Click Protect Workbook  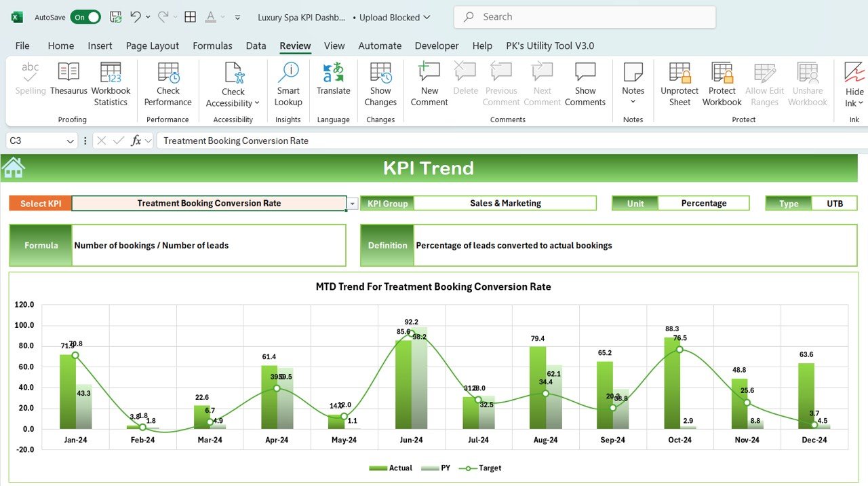click(722, 84)
